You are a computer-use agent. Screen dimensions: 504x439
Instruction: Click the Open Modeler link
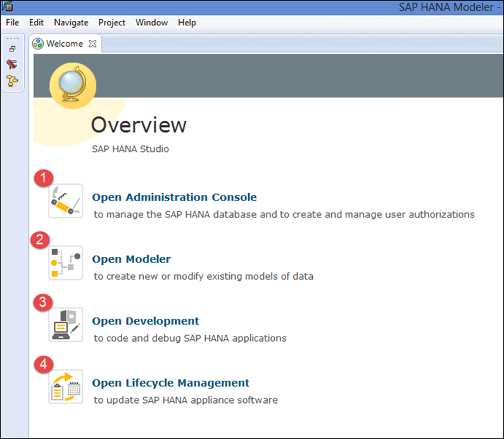click(131, 259)
